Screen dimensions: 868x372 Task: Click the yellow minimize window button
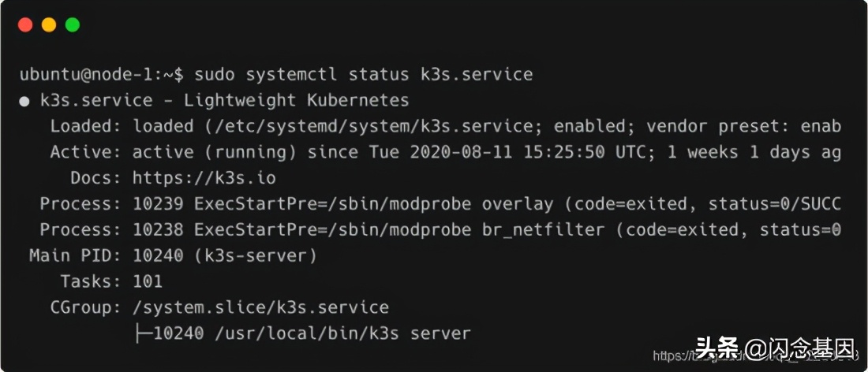[49, 25]
